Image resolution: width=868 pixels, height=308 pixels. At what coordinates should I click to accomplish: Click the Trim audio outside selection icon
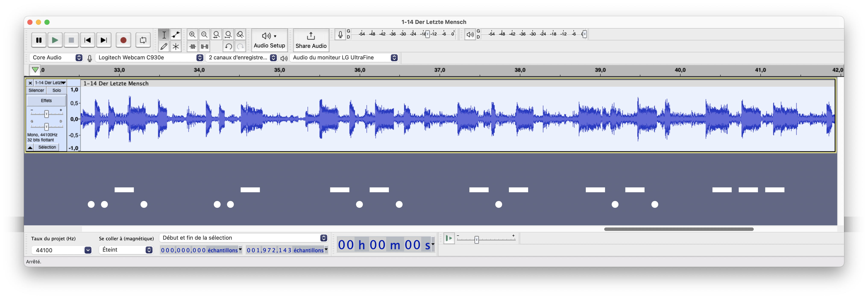[192, 47]
